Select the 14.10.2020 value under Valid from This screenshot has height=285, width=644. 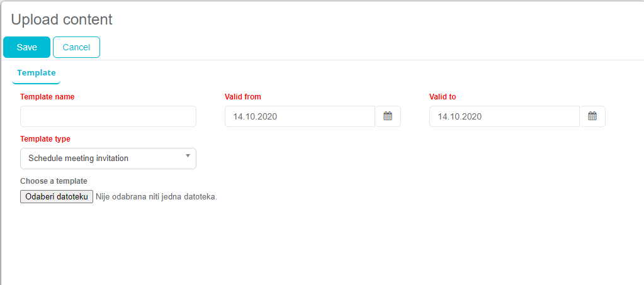pyautogui.click(x=255, y=116)
